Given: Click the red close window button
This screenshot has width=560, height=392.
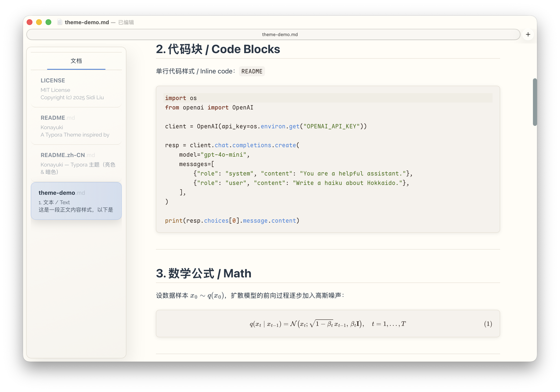Looking at the screenshot, I should 30,22.
